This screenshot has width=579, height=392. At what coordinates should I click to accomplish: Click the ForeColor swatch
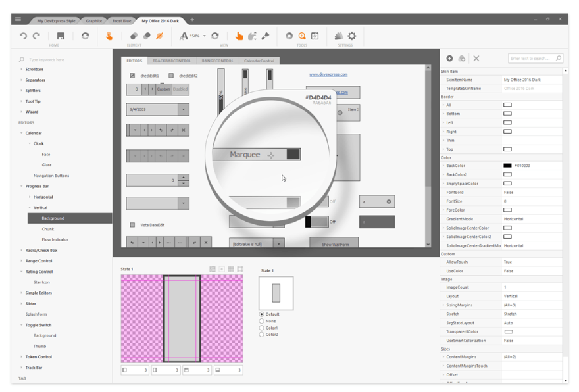pos(508,210)
